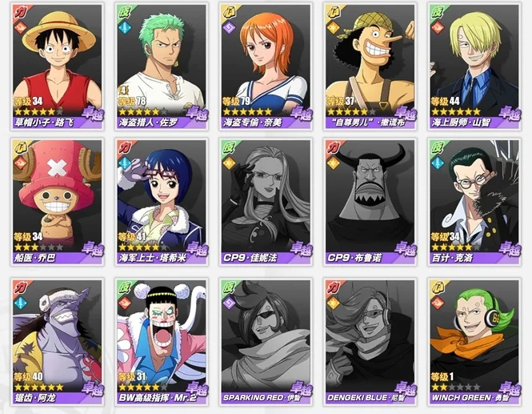This screenshot has height=414, width=532.
Task: Open the WINCH GREEN character card
Action: click(474, 342)
